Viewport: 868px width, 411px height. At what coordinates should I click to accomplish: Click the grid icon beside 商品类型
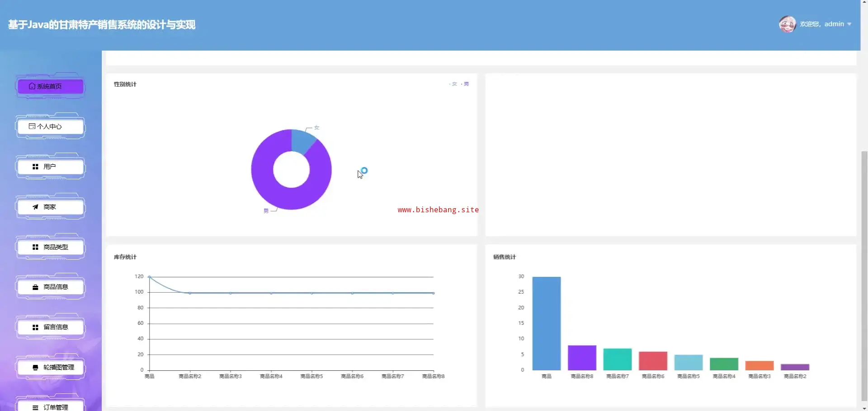click(35, 247)
